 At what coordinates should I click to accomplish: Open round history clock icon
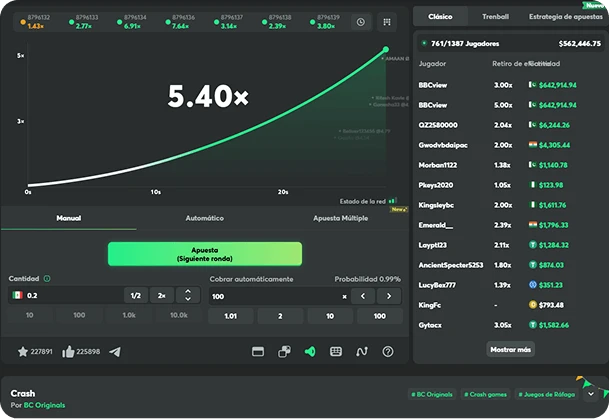coord(361,21)
